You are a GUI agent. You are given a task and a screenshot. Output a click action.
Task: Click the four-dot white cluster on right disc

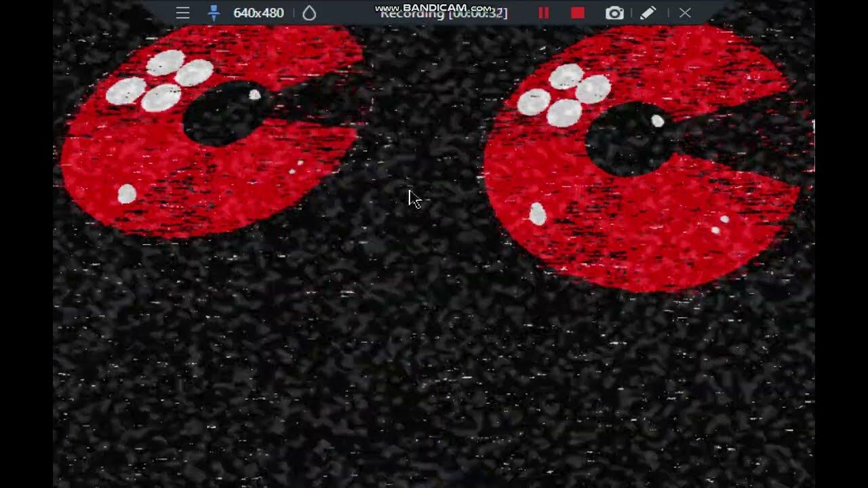[564, 96]
